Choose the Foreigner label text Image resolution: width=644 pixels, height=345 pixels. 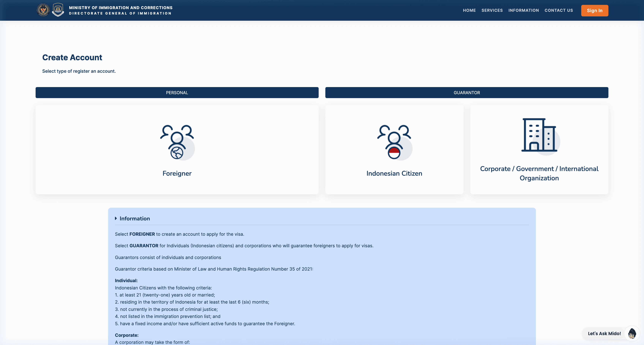[x=177, y=173]
